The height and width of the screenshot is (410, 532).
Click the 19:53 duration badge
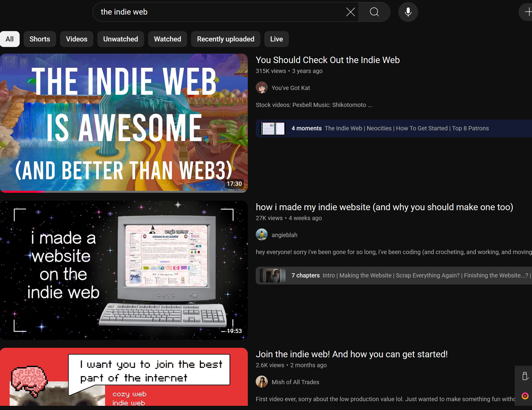tap(234, 331)
